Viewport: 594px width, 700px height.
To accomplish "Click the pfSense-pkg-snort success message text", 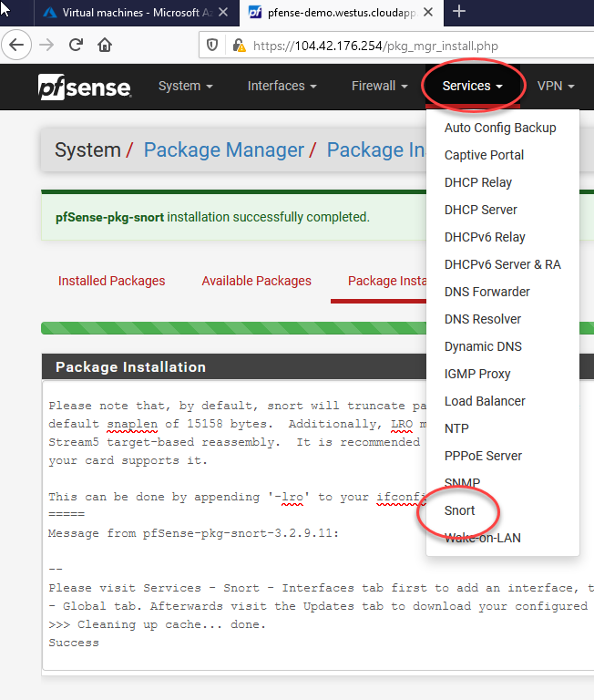I will [212, 218].
